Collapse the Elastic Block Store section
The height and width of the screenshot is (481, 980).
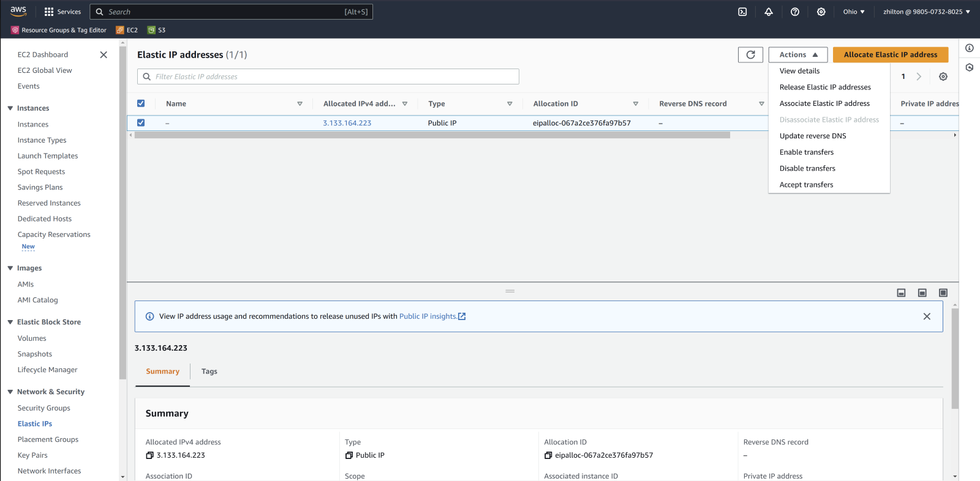point(10,322)
